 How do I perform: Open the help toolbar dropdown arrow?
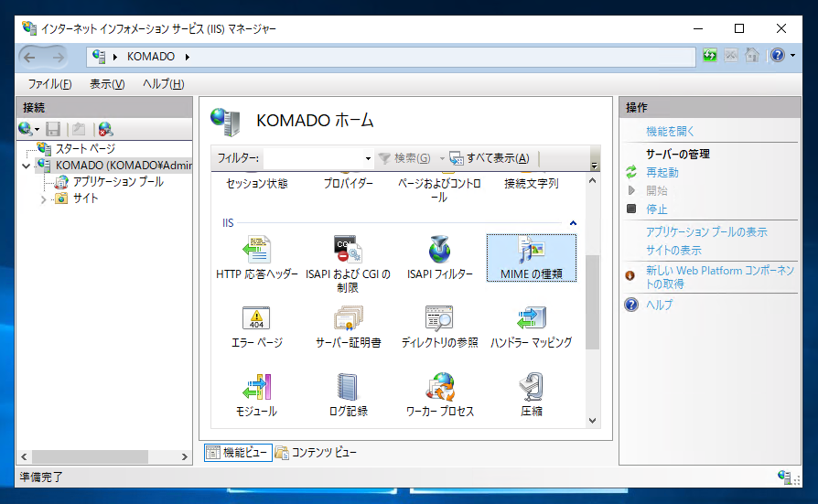coord(792,55)
